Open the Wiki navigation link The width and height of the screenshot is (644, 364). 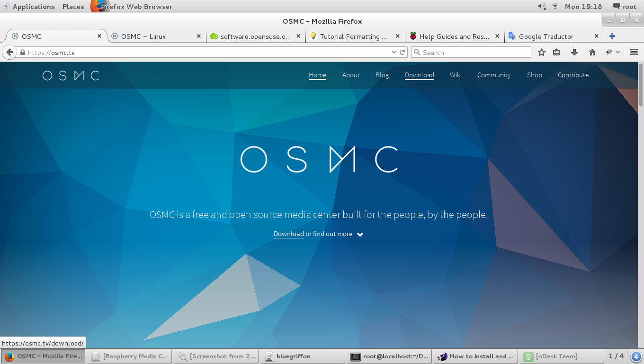(x=456, y=75)
